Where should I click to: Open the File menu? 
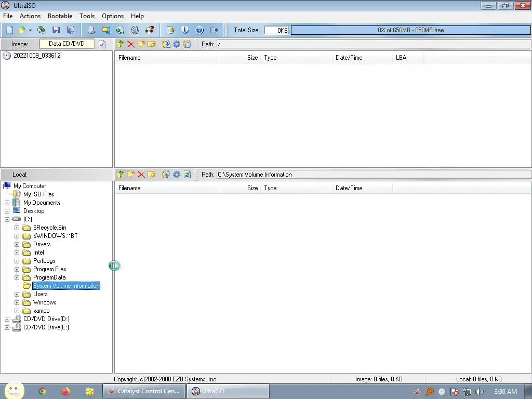click(8, 16)
